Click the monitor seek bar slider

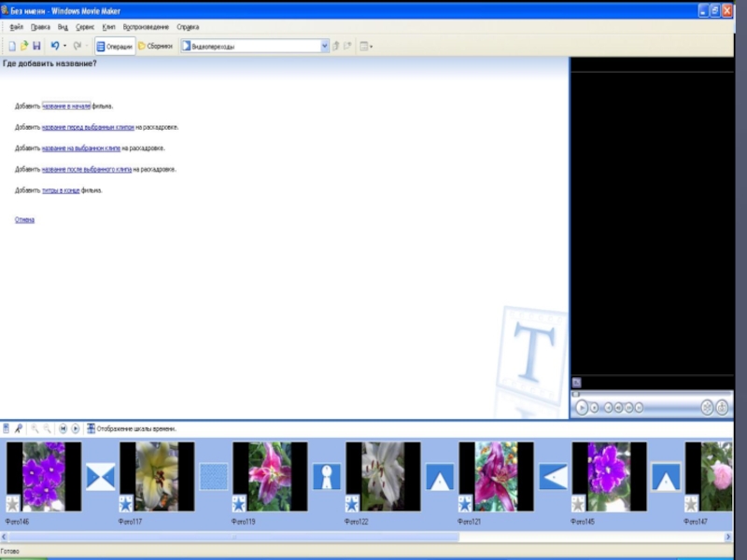click(575, 394)
